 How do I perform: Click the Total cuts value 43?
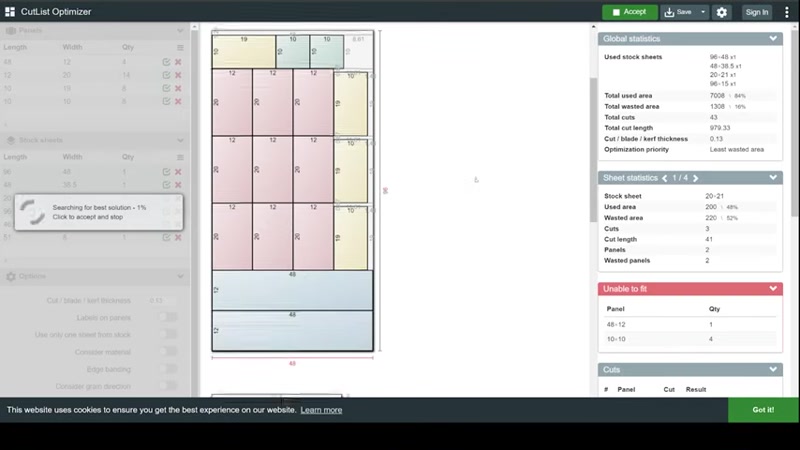pyautogui.click(x=713, y=117)
